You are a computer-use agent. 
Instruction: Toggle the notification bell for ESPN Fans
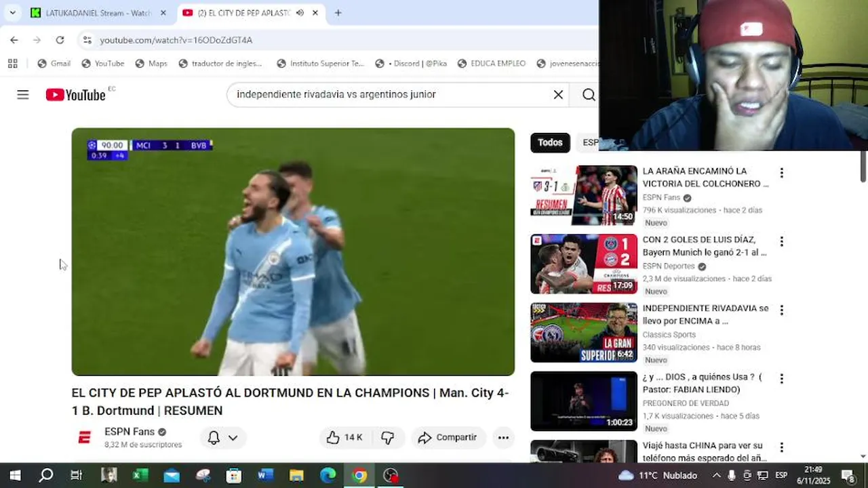214,438
